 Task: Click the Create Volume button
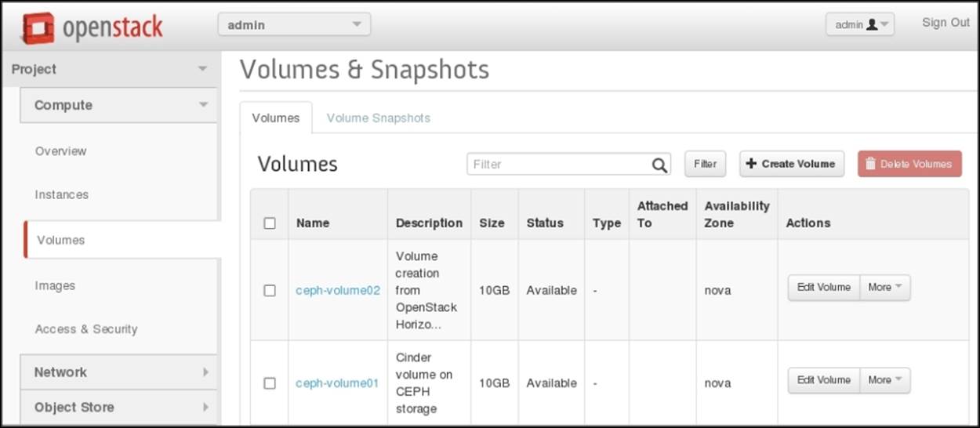pyautogui.click(x=792, y=164)
